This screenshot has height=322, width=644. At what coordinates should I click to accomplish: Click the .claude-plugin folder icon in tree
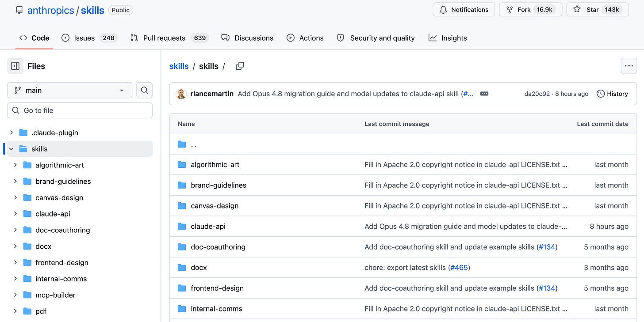(23, 133)
